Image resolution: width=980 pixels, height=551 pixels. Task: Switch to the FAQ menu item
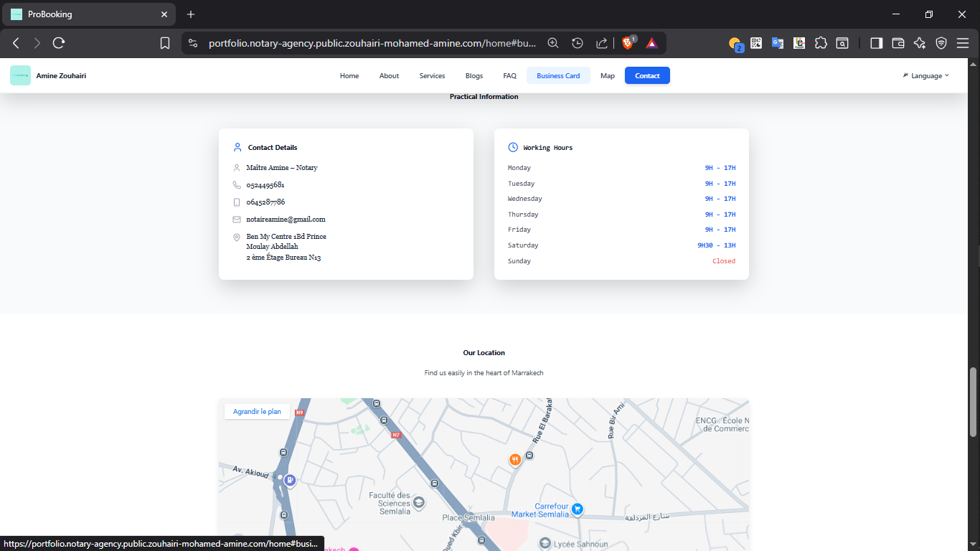[x=509, y=75]
